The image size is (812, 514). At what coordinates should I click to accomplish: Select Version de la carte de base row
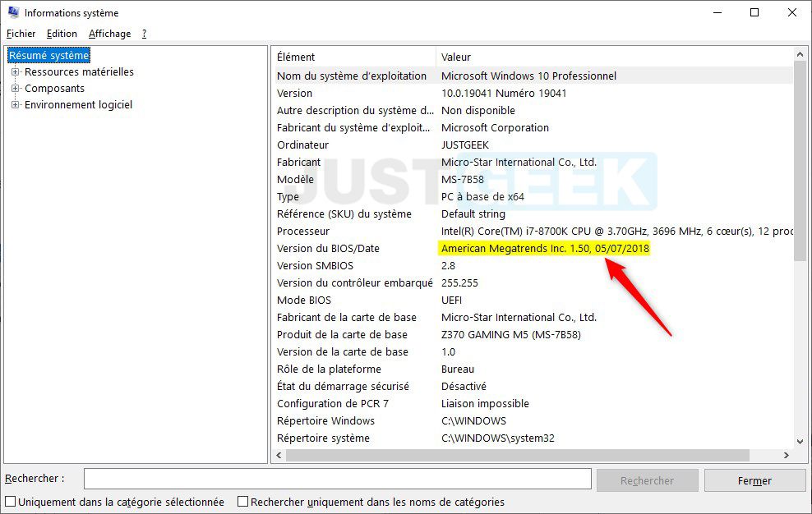tap(533, 352)
